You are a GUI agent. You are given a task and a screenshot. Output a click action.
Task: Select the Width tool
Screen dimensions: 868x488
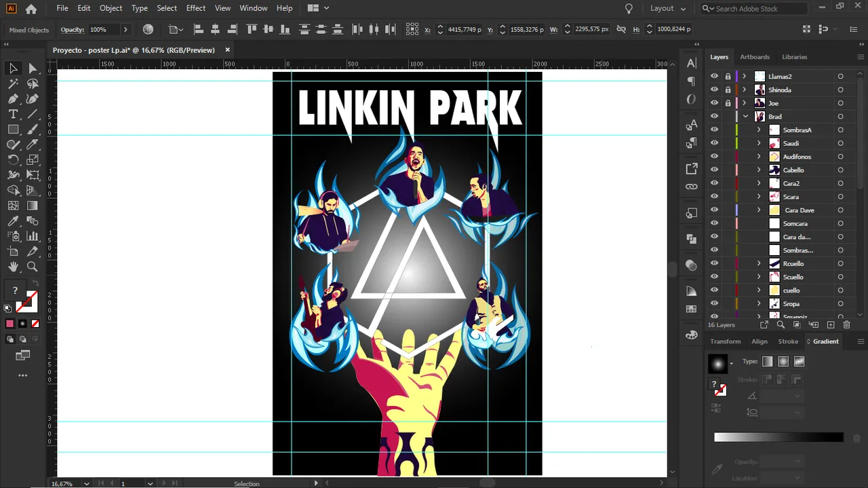tap(13, 175)
